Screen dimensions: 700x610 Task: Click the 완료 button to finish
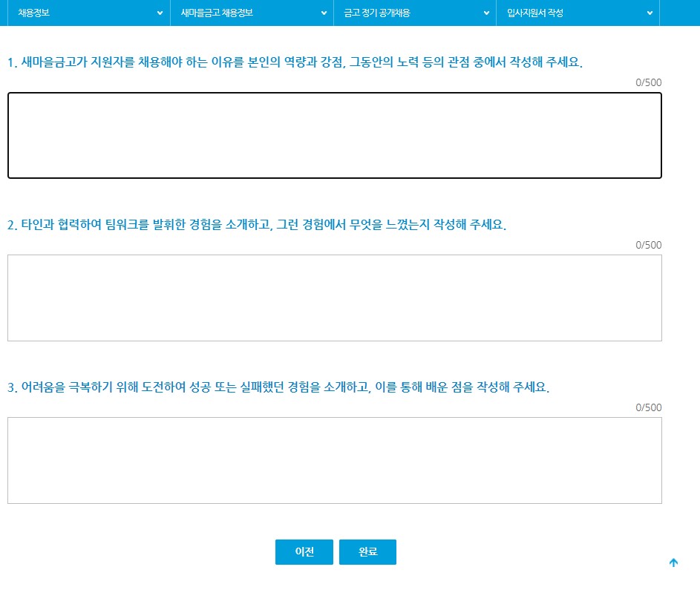(x=368, y=552)
